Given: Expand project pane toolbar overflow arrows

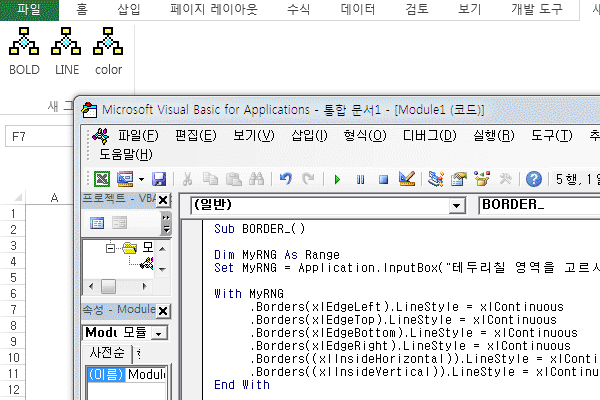Looking at the screenshot, I should click(166, 223).
